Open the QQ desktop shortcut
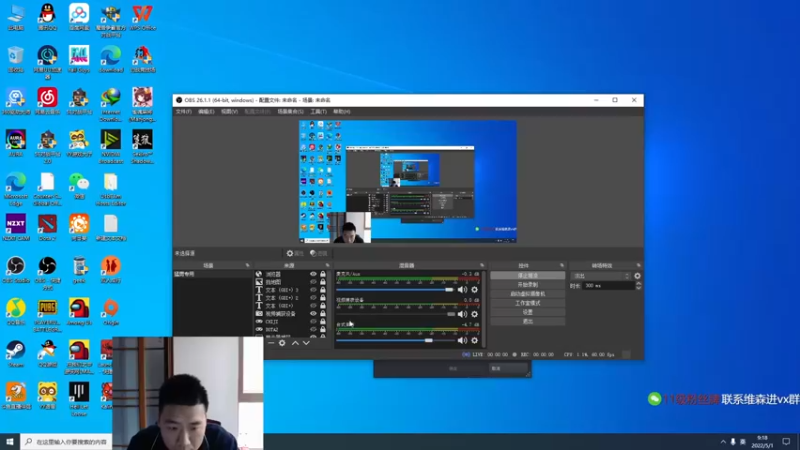 [47, 17]
